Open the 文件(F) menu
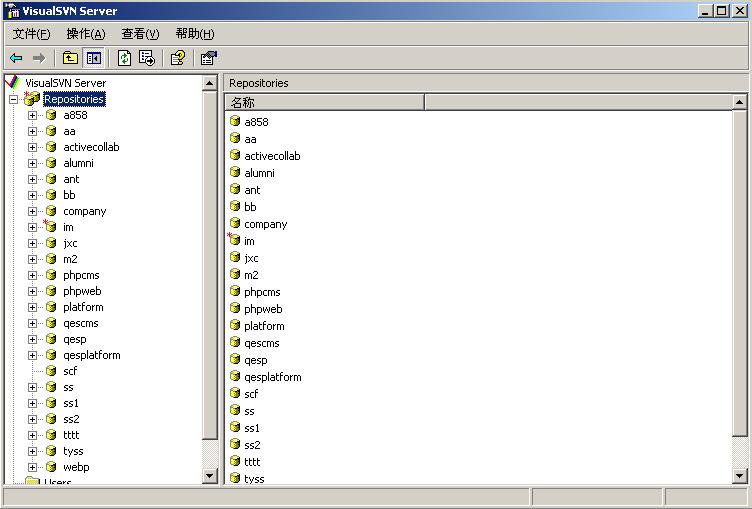Viewport: 752px width, 509px height. (x=31, y=34)
